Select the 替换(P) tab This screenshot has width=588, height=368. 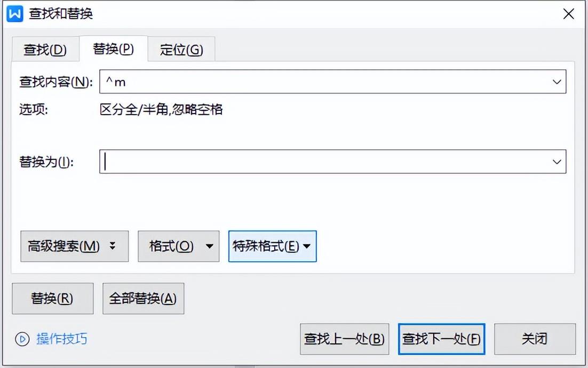click(114, 49)
